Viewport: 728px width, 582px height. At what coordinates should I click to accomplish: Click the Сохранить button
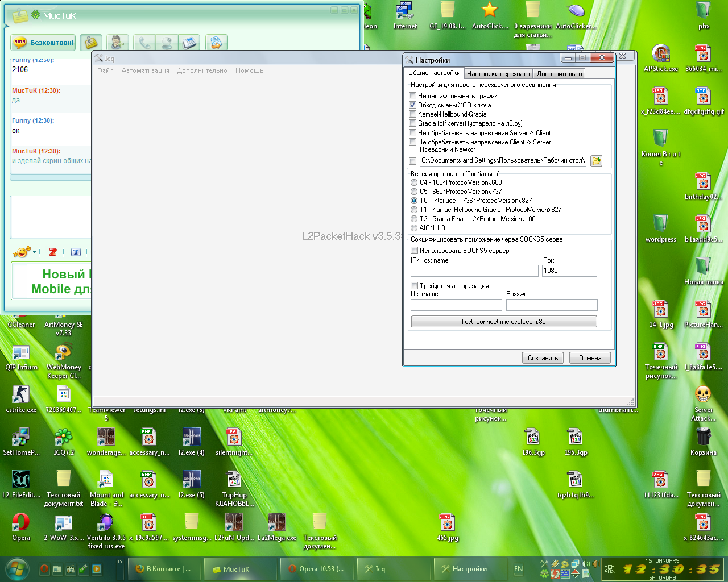pos(543,358)
